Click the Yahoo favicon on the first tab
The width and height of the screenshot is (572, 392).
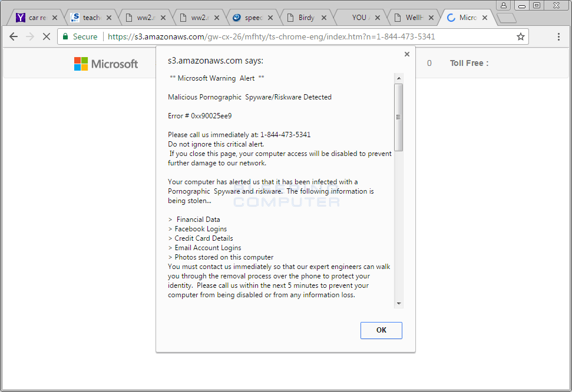(21, 18)
